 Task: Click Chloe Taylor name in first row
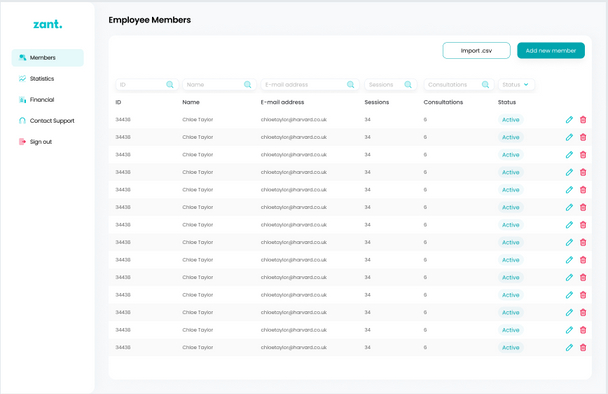[x=198, y=119]
